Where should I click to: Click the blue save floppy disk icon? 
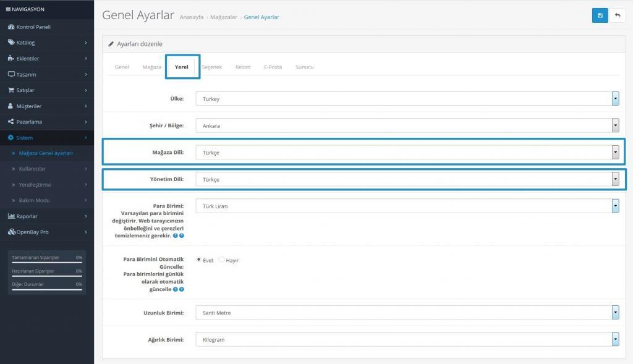point(600,15)
